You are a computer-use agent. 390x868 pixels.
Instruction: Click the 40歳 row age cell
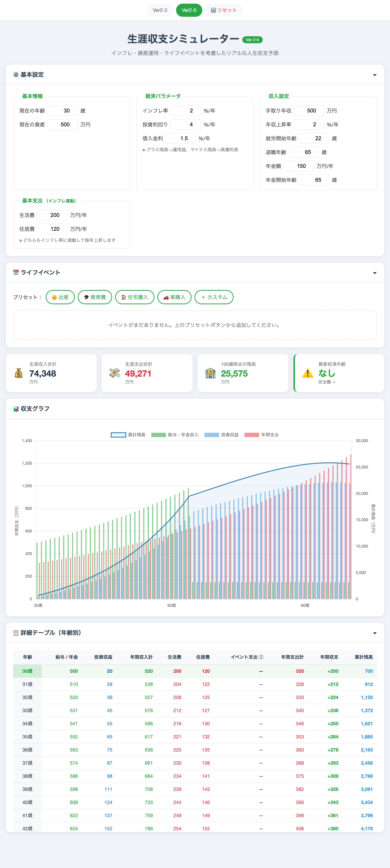coord(28,802)
